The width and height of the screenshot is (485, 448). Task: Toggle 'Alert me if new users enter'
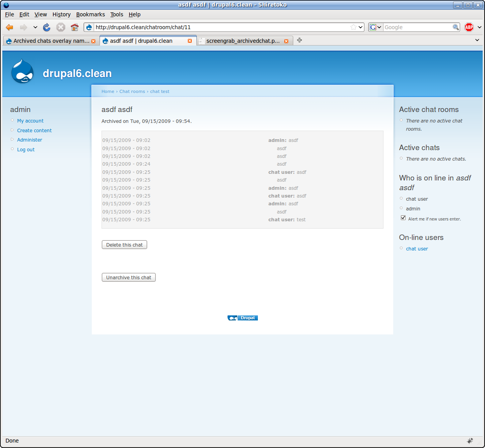403,217
